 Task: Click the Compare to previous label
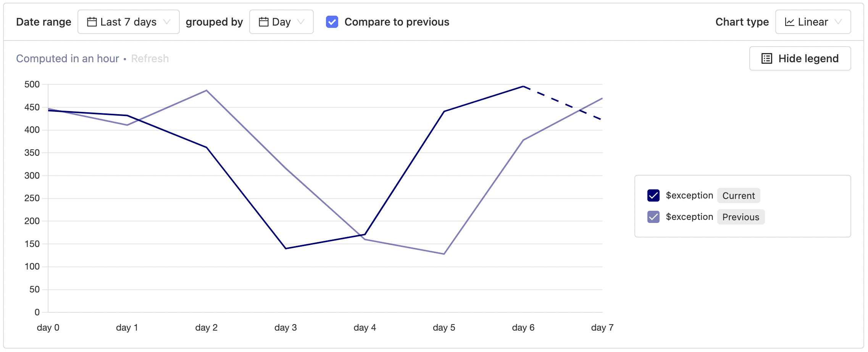[397, 22]
